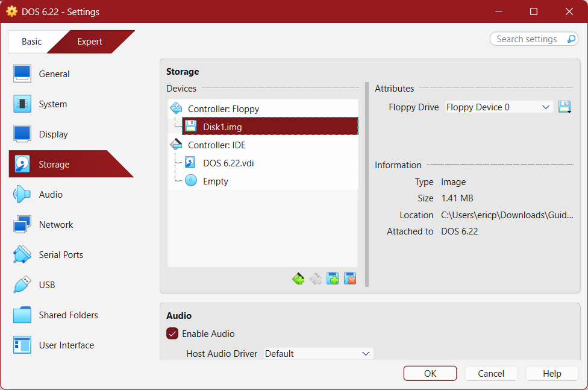Switch to the Basic tab
This screenshot has width=588, height=390.
click(32, 42)
